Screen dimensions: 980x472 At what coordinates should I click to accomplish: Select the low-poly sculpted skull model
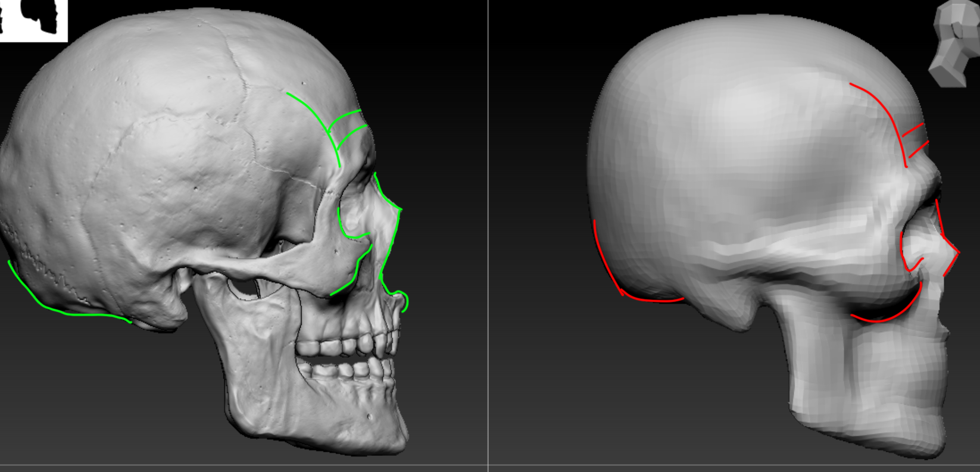(773, 236)
